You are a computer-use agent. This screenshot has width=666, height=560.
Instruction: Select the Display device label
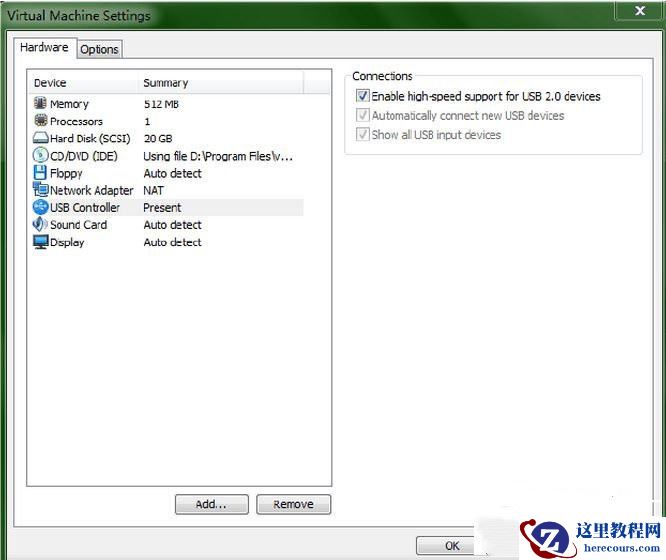click(67, 242)
